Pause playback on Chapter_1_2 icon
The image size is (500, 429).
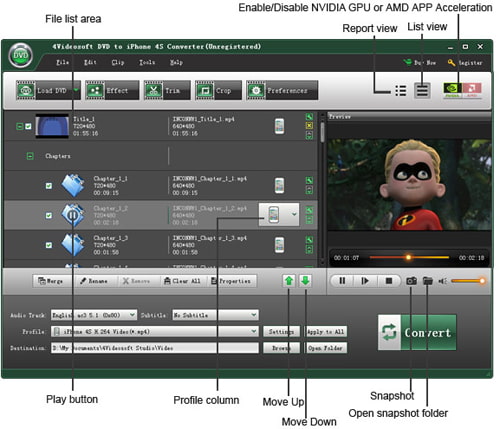coord(73,215)
